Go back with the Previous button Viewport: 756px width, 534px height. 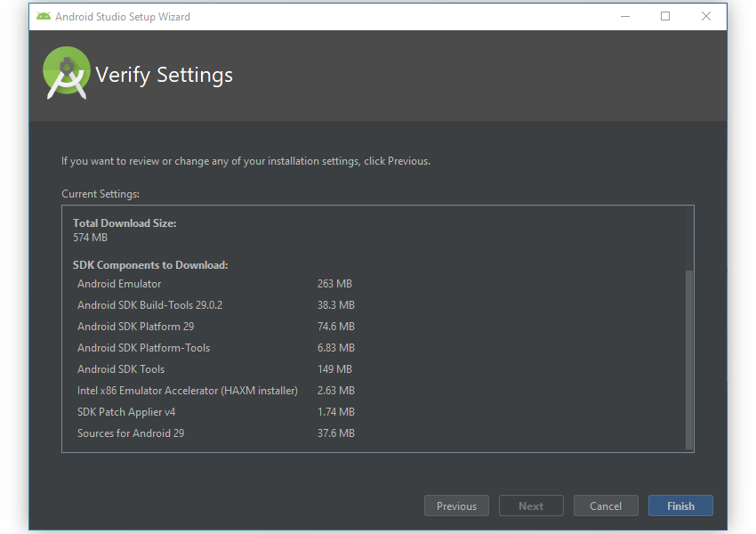tap(456, 506)
